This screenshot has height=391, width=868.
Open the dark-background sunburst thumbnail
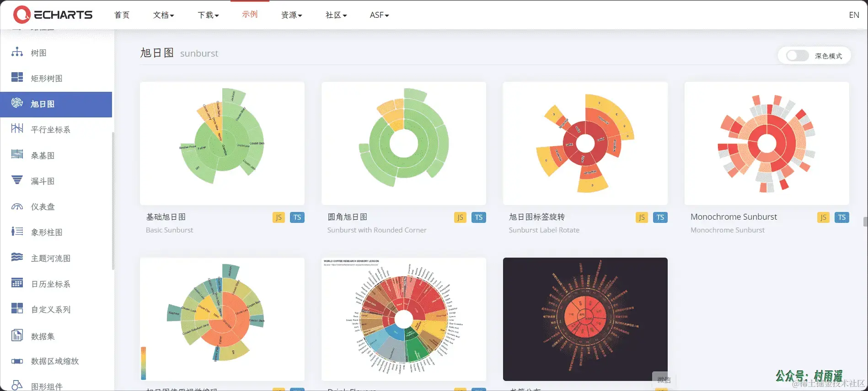pos(585,319)
